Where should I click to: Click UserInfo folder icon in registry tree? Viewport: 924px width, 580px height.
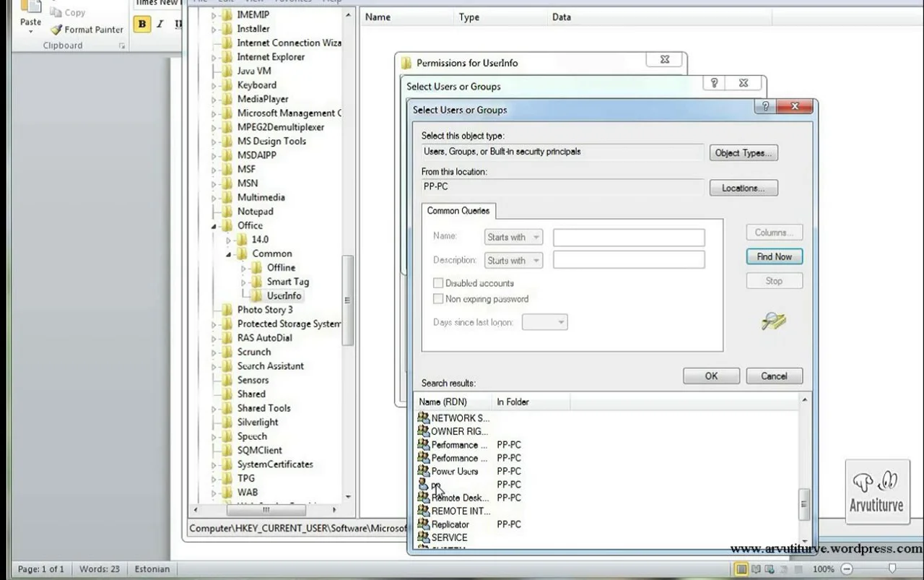tap(257, 295)
